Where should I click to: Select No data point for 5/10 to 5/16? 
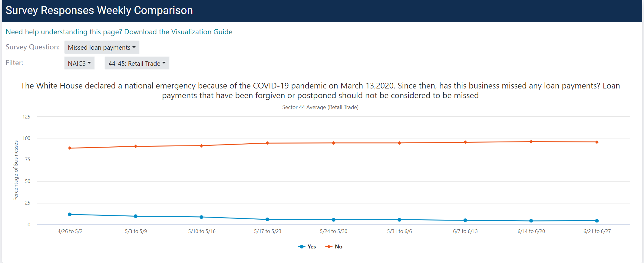pyautogui.click(x=202, y=146)
